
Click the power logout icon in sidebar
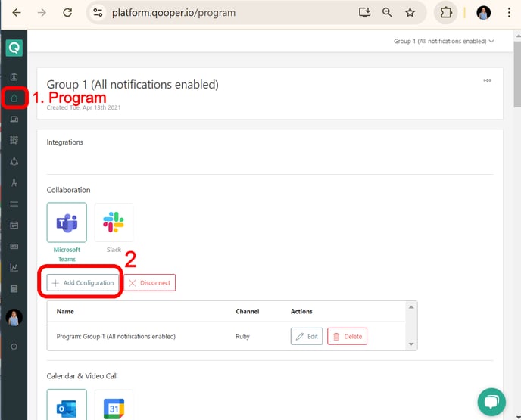click(x=14, y=347)
